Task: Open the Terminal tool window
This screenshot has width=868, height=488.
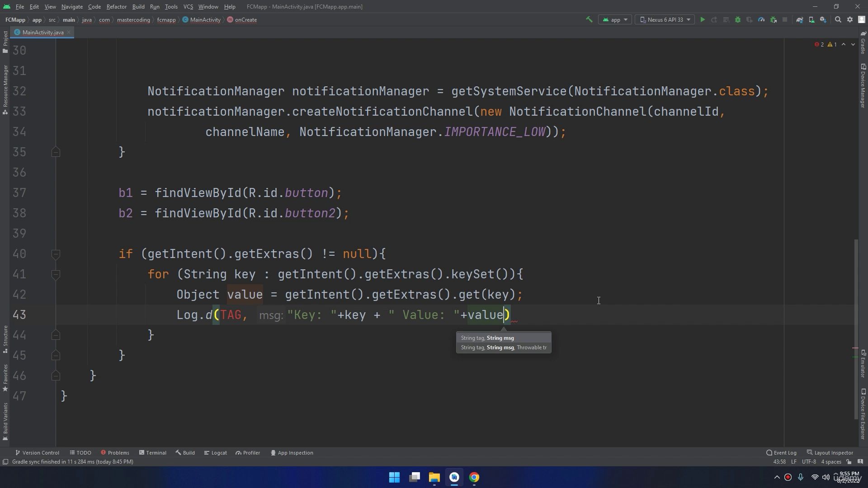Action: [x=153, y=453]
